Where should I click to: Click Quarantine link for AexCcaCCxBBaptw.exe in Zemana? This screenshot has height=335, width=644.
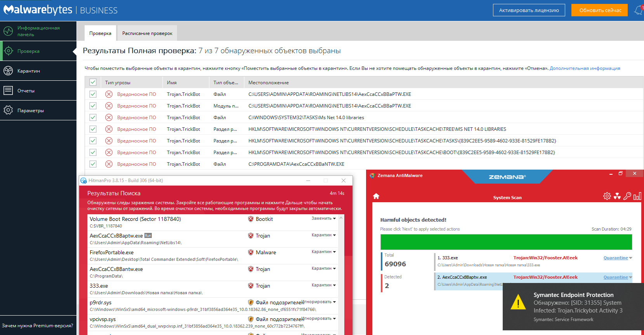(616, 277)
